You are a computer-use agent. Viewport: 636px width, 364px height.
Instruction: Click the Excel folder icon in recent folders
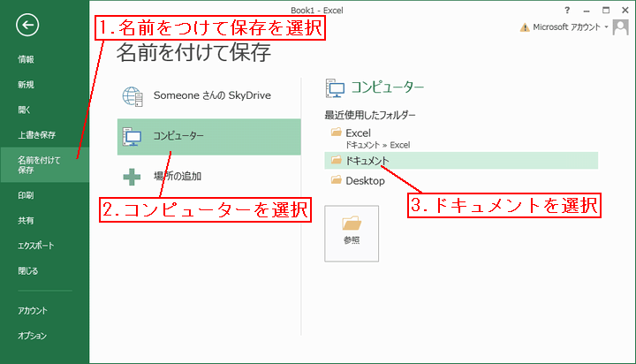(x=336, y=132)
